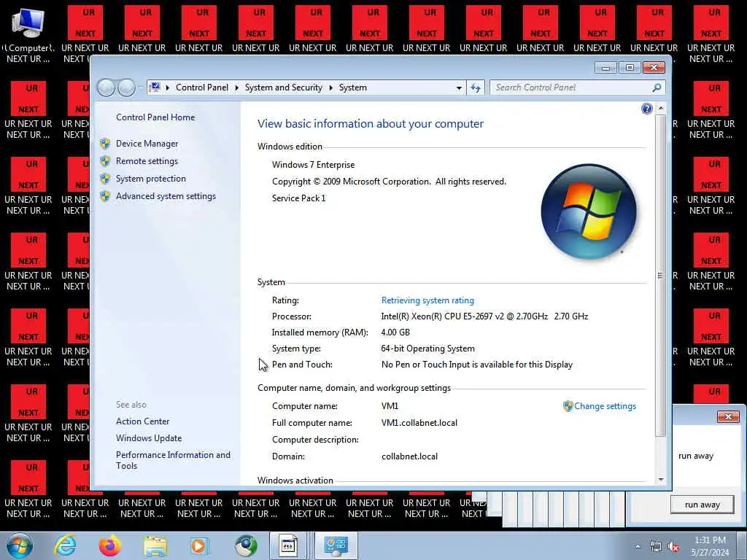Click the Forward navigation arrow button
The width and height of the screenshot is (747, 560).
[126, 87]
